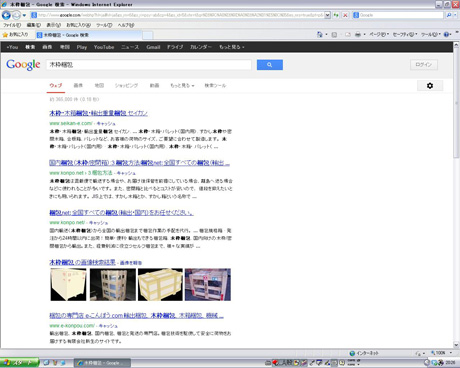460x368 pixels.
Task: Open the recent pages dropdown beside forward arrow
Action: [x=24, y=15]
